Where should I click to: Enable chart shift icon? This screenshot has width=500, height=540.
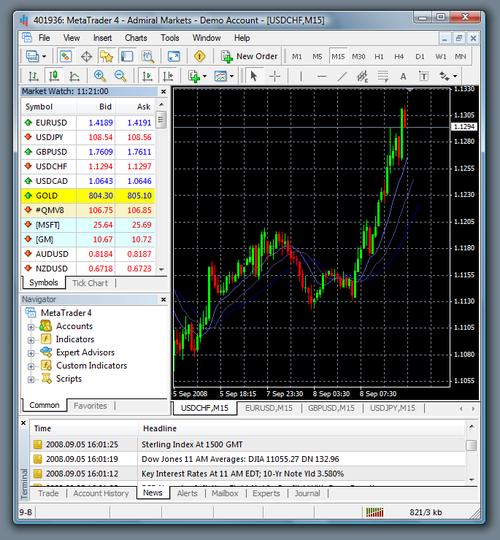click(x=168, y=76)
